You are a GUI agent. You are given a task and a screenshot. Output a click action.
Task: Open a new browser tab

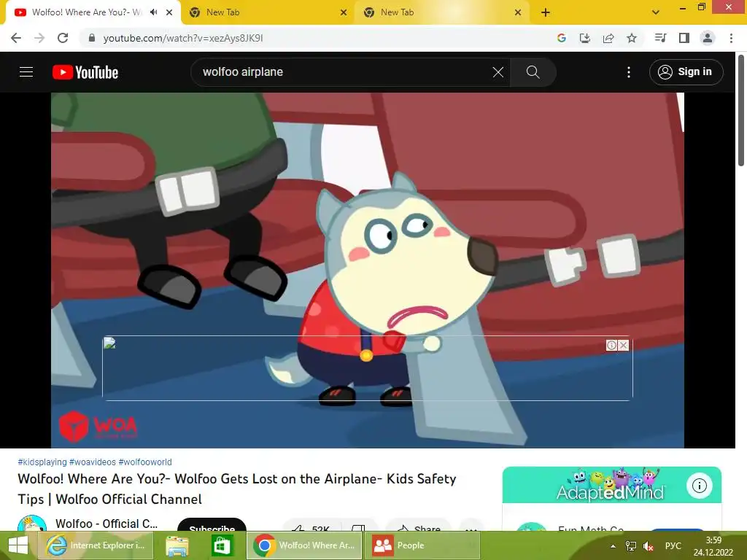(546, 12)
